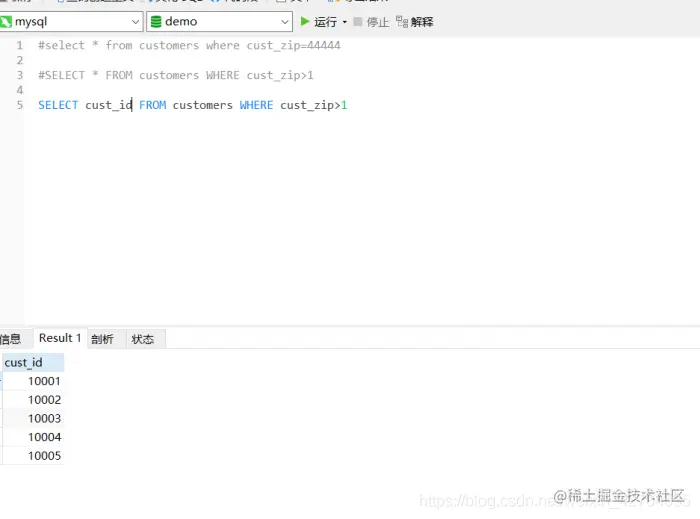Click the word customers on line 5
This screenshot has height=519, width=700.
point(203,105)
